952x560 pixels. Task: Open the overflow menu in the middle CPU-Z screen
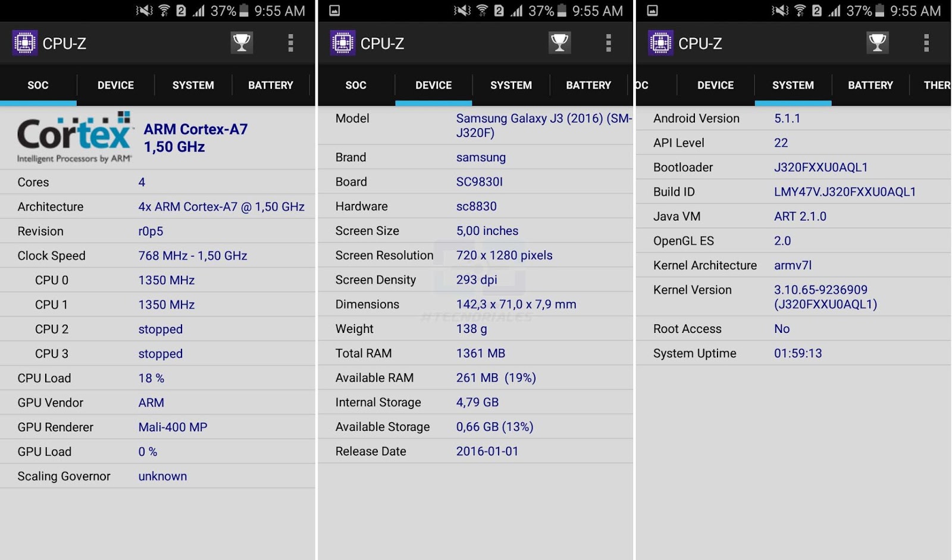pos(608,43)
